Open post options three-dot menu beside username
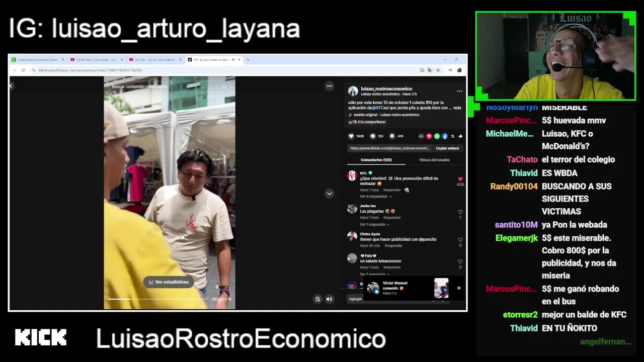Viewport: 644px width, 362px height. click(x=459, y=91)
